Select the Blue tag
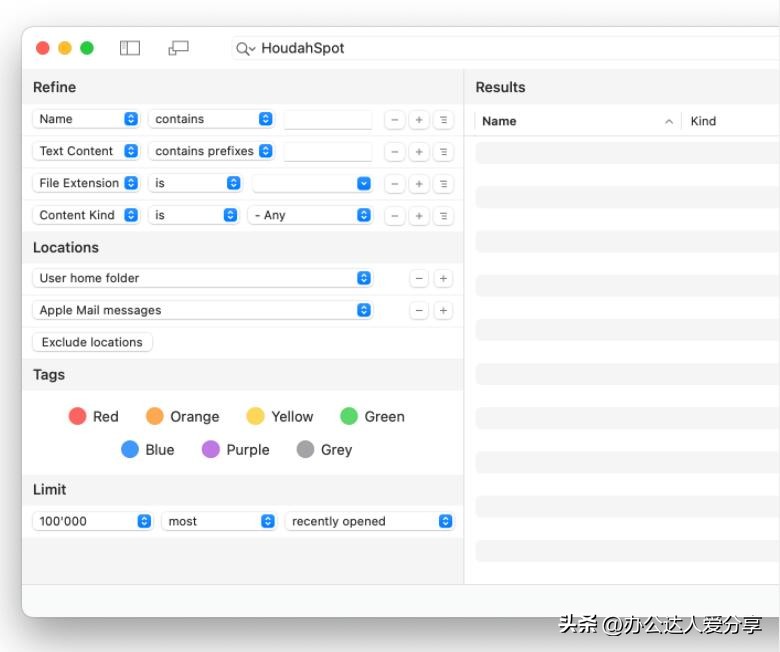Viewport: 780px width, 652px height. [x=148, y=450]
